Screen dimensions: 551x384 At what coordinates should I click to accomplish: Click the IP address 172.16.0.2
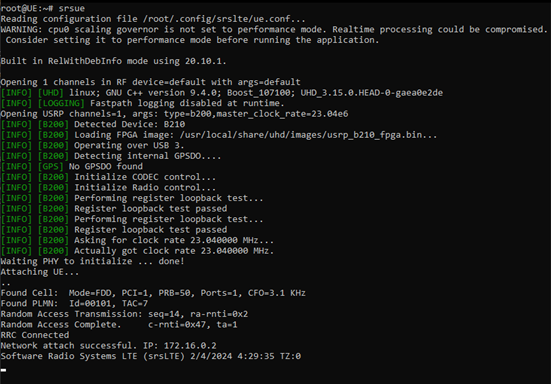click(190, 346)
